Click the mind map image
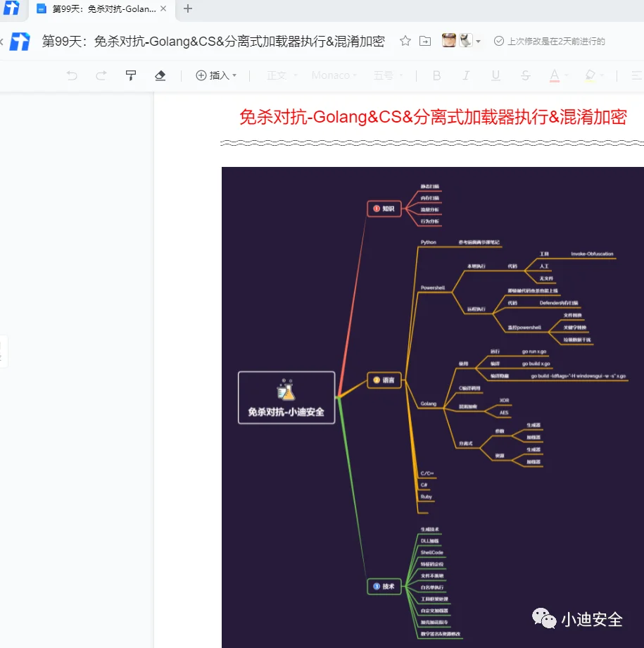The height and width of the screenshot is (648, 644). click(432, 407)
